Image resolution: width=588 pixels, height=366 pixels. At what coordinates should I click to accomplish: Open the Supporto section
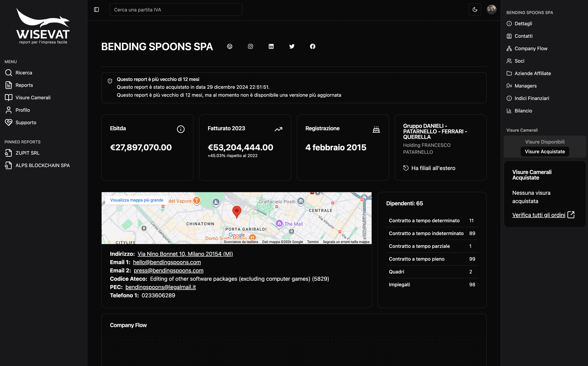click(x=26, y=122)
